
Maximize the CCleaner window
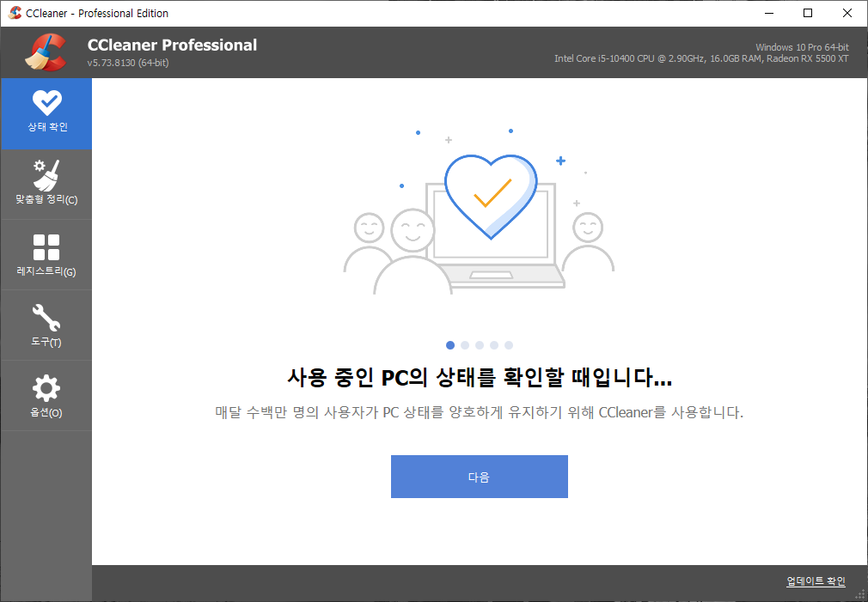pos(808,13)
